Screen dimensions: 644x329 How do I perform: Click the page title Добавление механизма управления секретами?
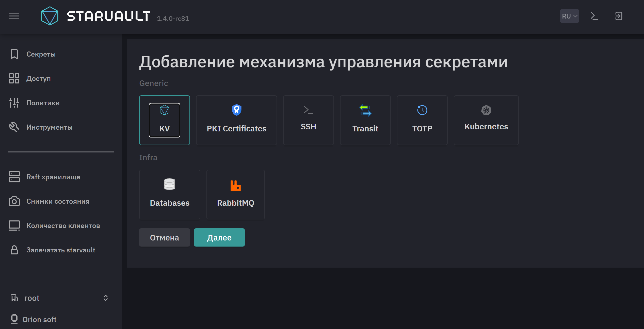point(323,62)
